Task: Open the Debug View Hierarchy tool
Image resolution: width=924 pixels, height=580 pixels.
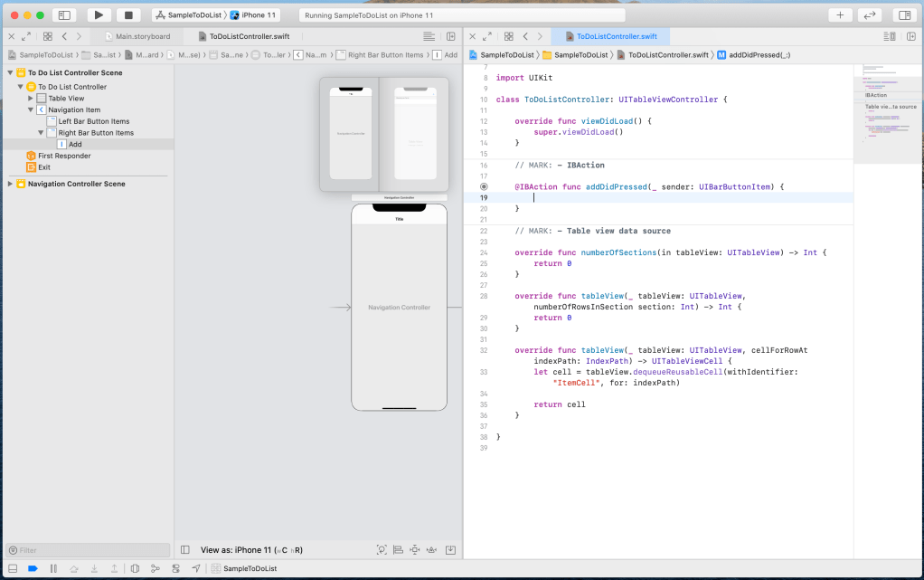Action: pos(135,568)
